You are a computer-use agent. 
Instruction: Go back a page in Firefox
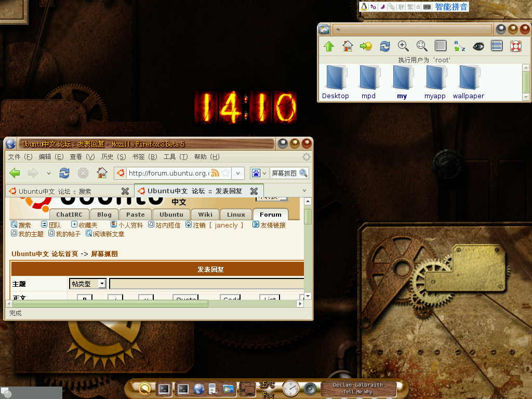[x=15, y=173]
